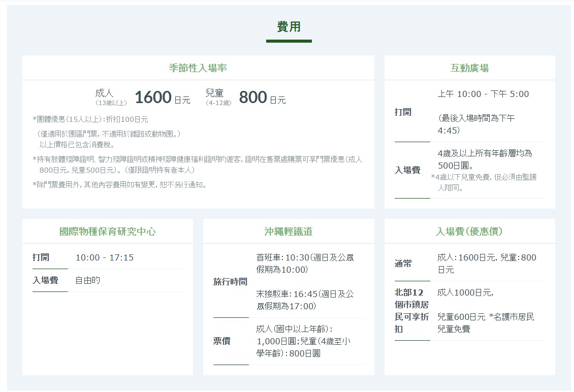
Task: Select the 沖繩輕鐵道 card title
Action: coord(289,232)
